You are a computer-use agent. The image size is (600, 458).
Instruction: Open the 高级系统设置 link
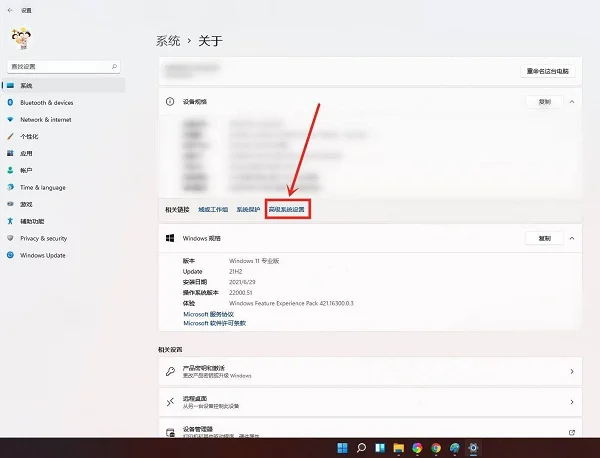(287, 210)
